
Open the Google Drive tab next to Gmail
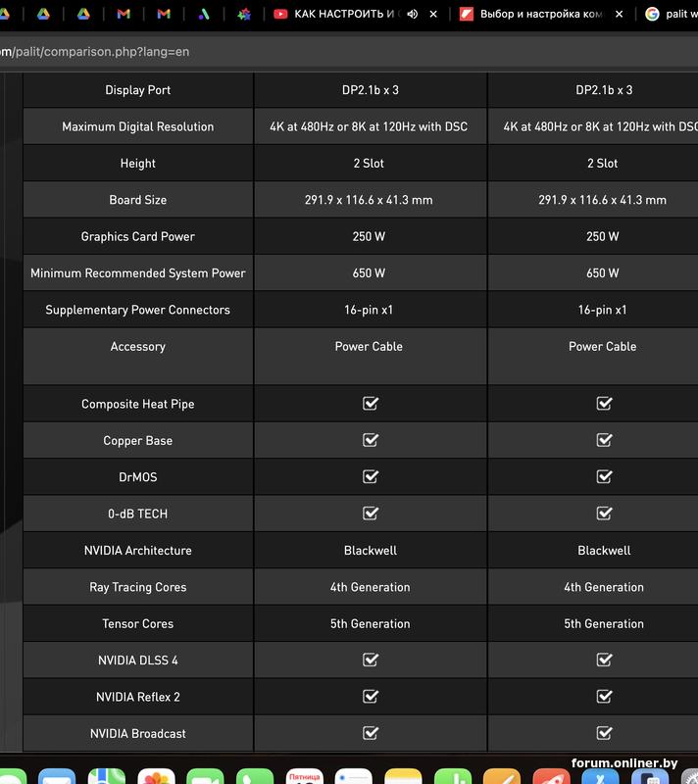pos(82,15)
